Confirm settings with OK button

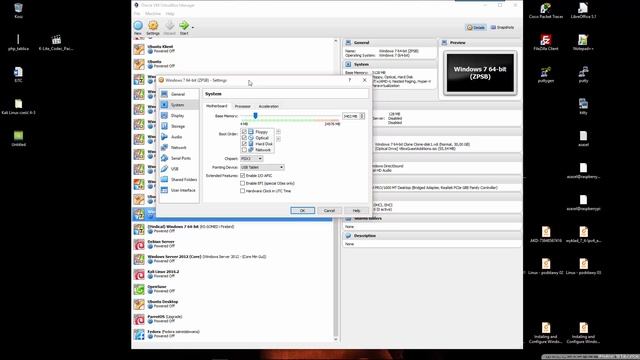302,211
